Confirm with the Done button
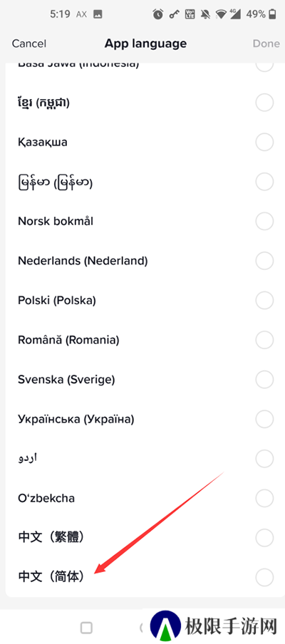285x644 pixels. pos(266,43)
